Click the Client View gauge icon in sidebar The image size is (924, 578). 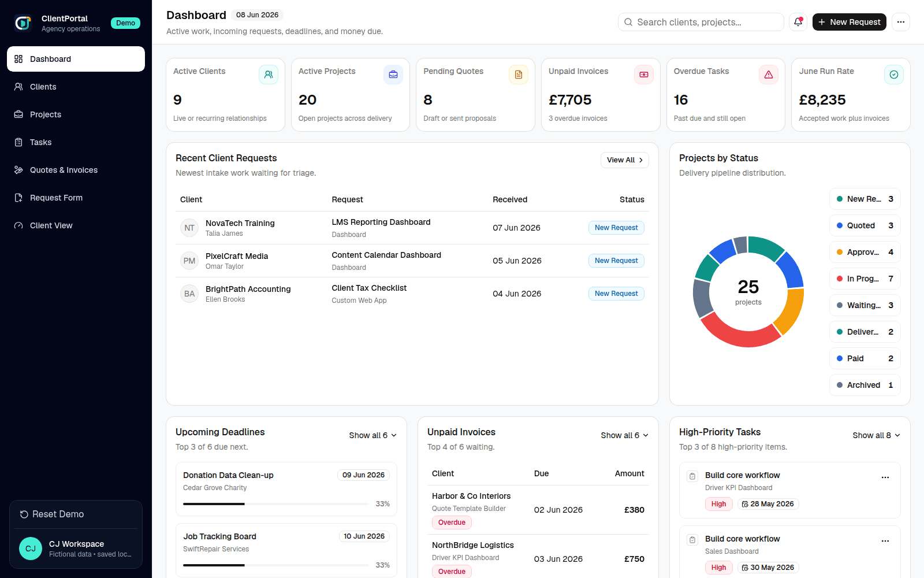[18, 225]
